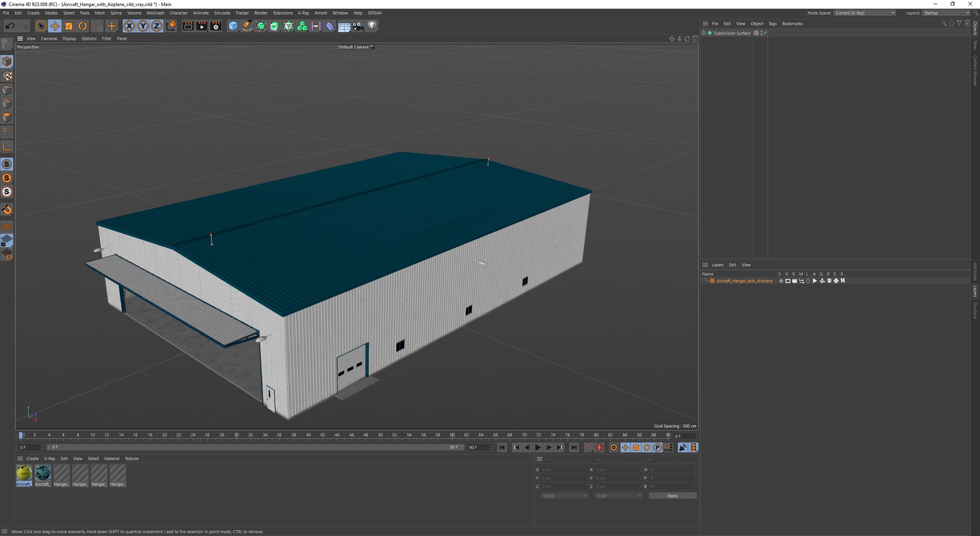Open viewport Cameras menu
This screenshot has height=536, width=980.
click(x=49, y=39)
